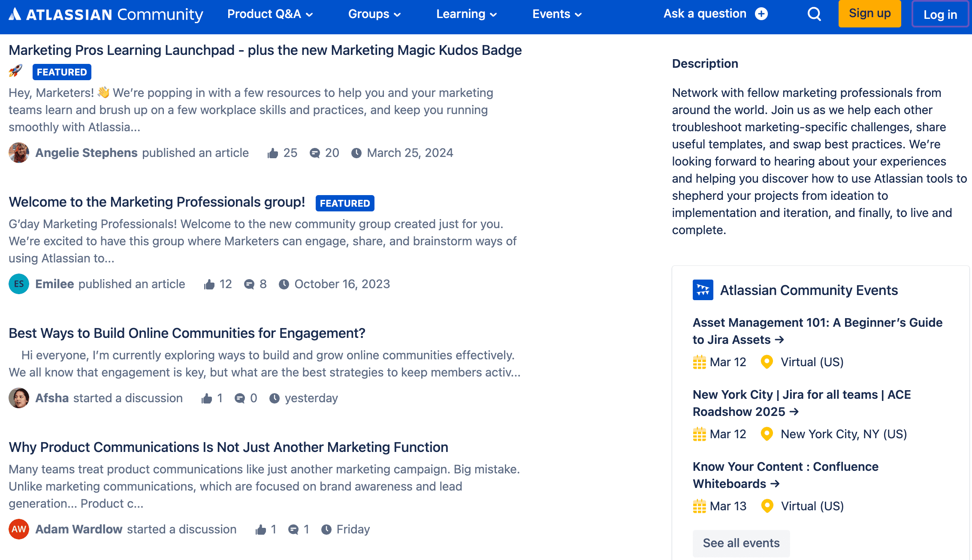
Task: Expand the Events dropdown
Action: 556,14
